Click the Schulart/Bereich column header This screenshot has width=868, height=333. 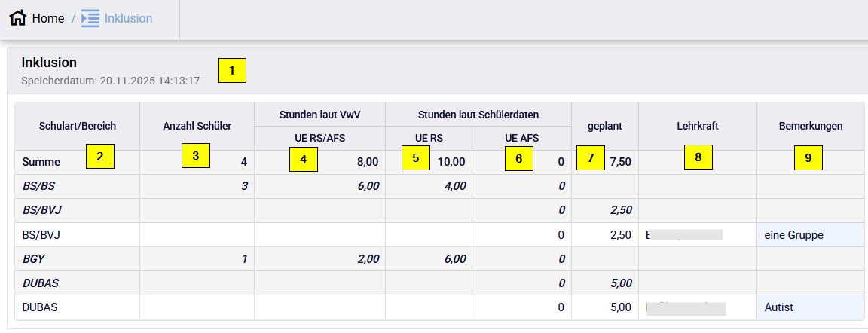[x=78, y=126]
